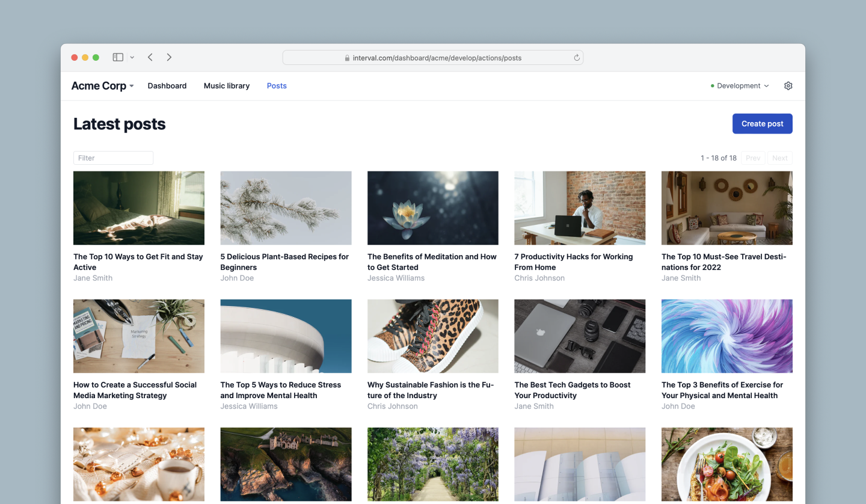Click the Safari forward navigation arrow
The width and height of the screenshot is (866, 504).
click(169, 57)
